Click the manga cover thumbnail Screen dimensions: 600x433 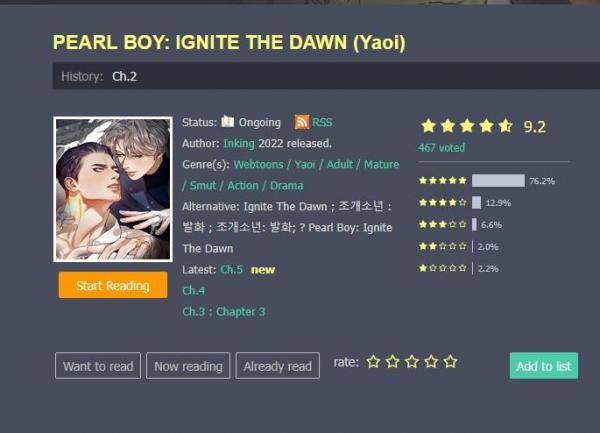point(113,189)
